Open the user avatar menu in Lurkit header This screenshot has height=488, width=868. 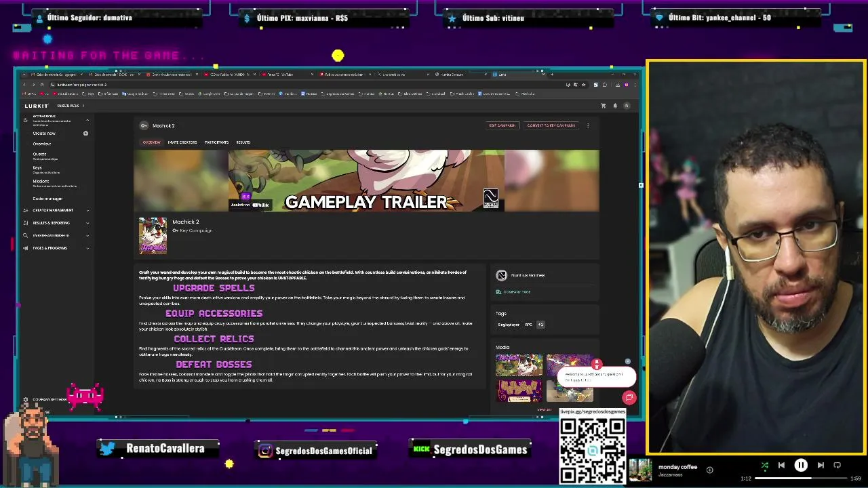click(627, 106)
